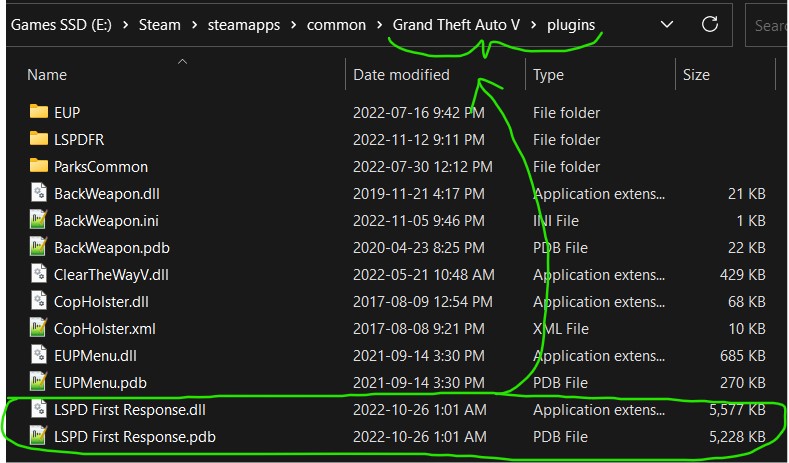Click the 2019-11-21 4:17 PM date cell
This screenshot has width=789, height=463.
(419, 194)
